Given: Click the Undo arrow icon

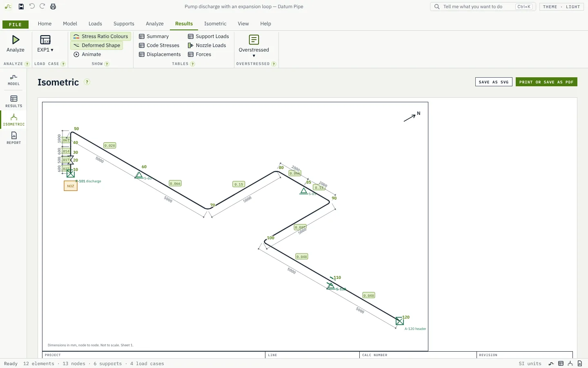Looking at the screenshot, I should point(32,7).
